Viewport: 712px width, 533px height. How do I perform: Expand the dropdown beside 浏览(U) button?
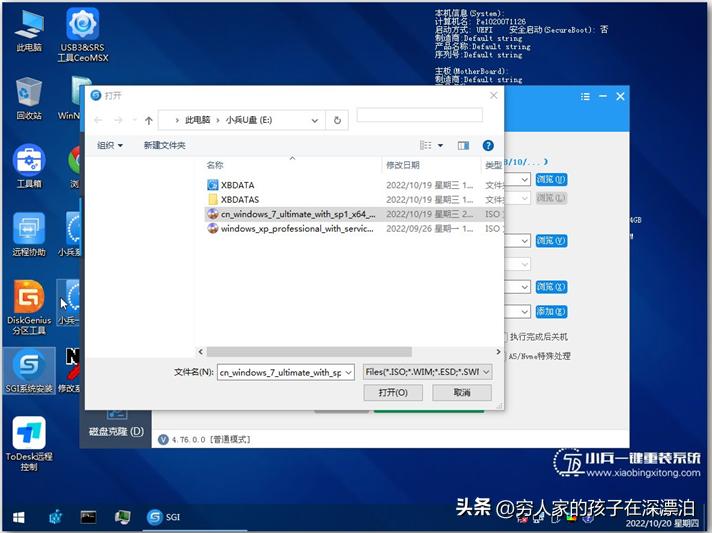coord(524,179)
